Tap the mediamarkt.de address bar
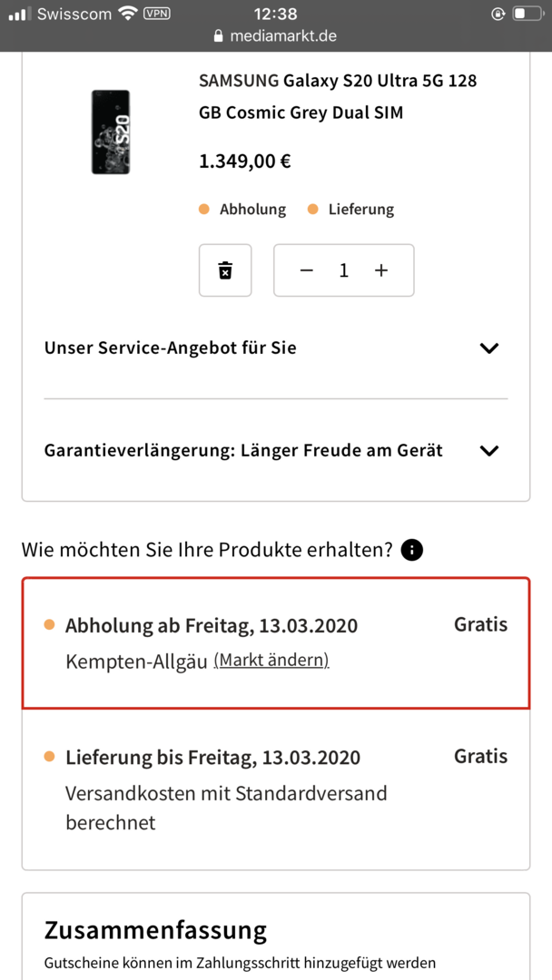552x980 pixels. tap(276, 36)
